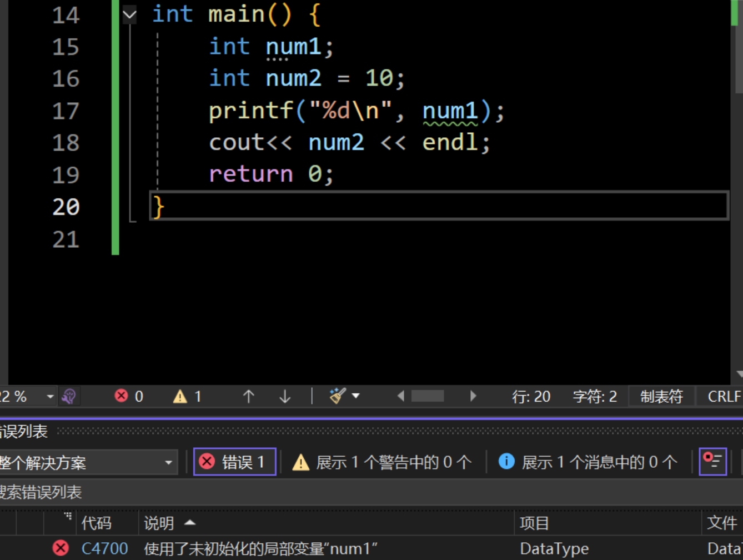The height and width of the screenshot is (560, 743).
Task: Toggle the 错误 1 errors filter
Action: [x=234, y=462]
